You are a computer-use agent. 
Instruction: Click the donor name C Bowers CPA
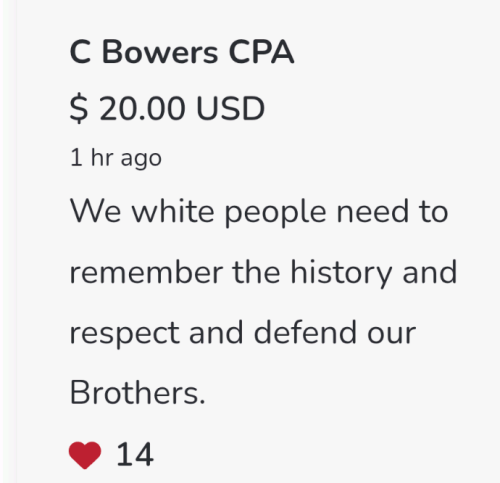point(182,52)
